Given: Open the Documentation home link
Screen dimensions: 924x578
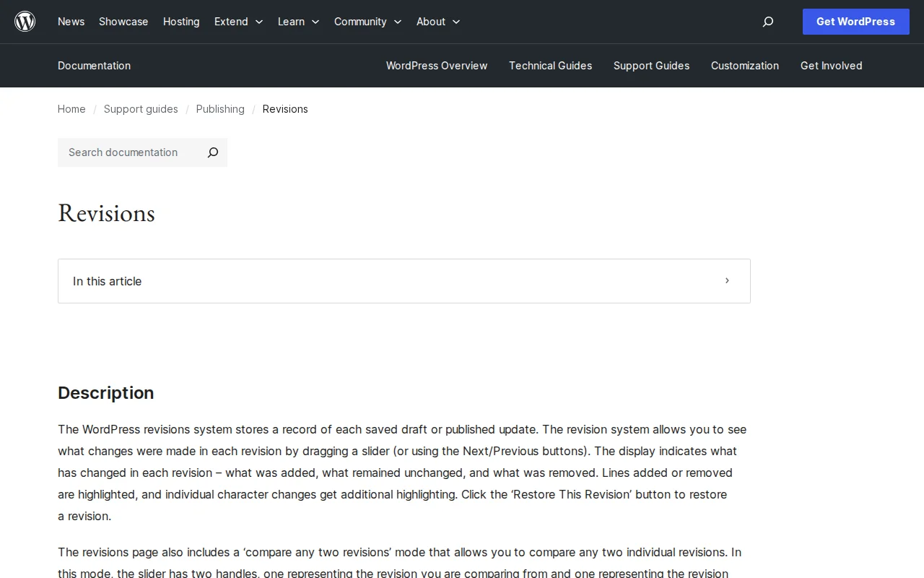Looking at the screenshot, I should [94, 66].
